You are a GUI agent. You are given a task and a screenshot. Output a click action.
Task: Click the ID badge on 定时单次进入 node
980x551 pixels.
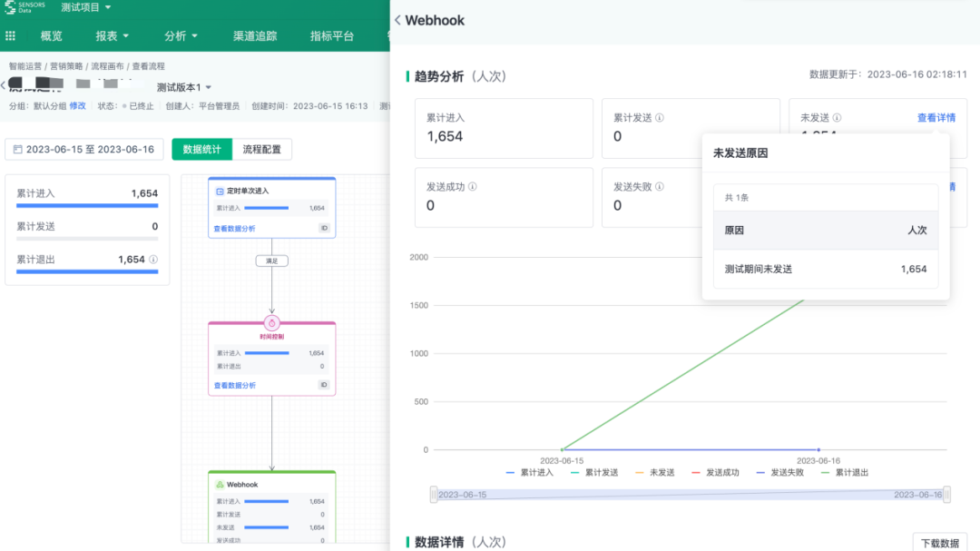point(324,228)
